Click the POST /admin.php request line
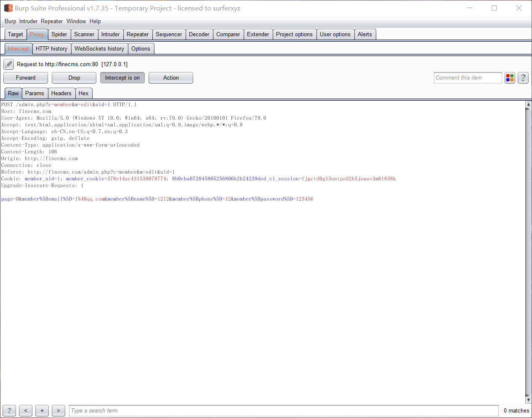The width and height of the screenshot is (532, 418). click(x=69, y=104)
